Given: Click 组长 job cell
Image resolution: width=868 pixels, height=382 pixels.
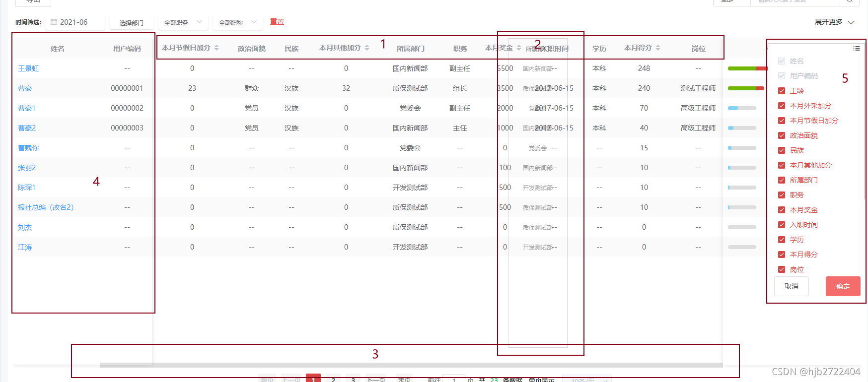Looking at the screenshot, I should [460, 88].
